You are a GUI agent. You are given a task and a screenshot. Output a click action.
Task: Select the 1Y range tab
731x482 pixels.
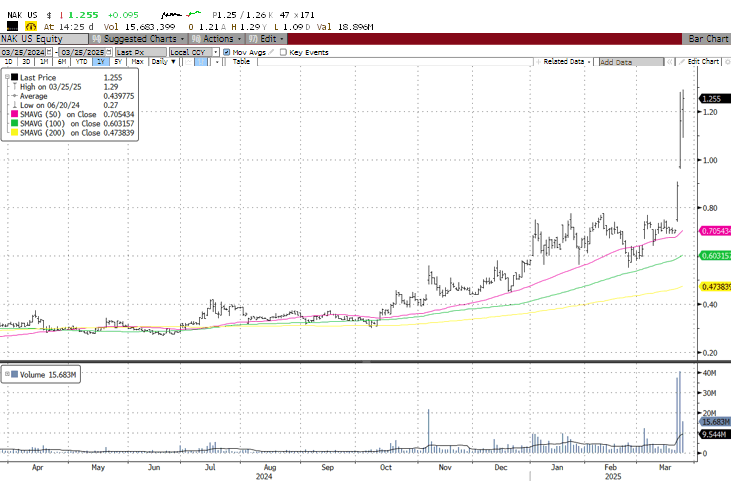[101, 62]
